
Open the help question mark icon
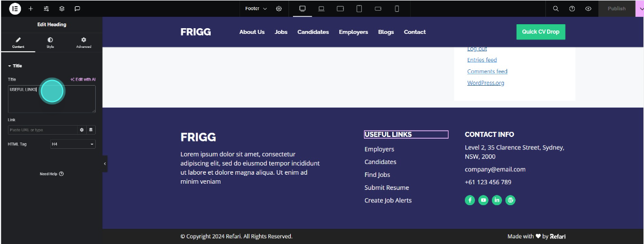pos(572,8)
